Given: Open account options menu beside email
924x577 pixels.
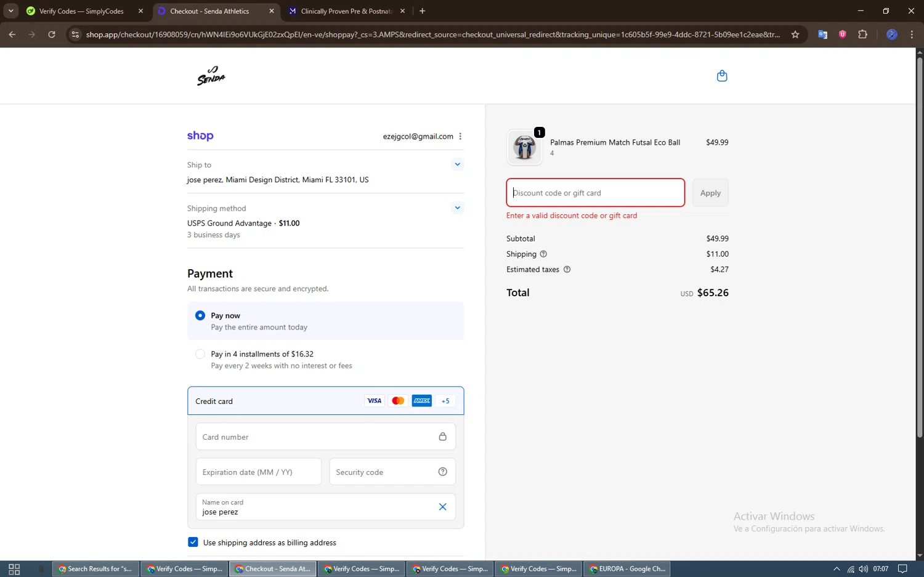Looking at the screenshot, I should pyautogui.click(x=460, y=136).
